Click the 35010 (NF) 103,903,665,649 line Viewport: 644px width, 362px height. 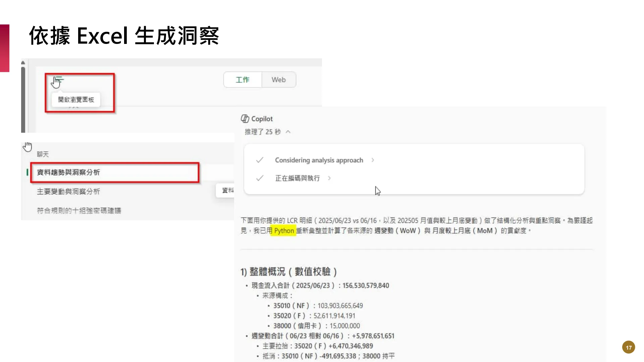click(318, 306)
